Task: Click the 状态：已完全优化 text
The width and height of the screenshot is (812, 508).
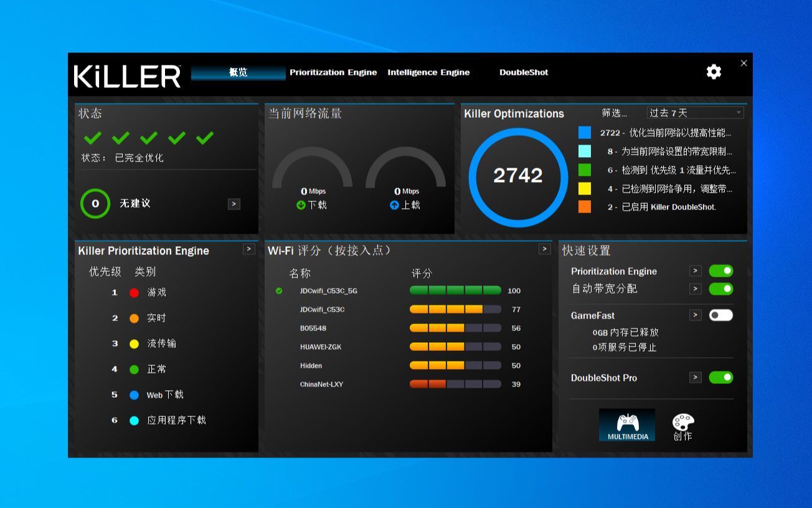Action: pyautogui.click(x=122, y=158)
